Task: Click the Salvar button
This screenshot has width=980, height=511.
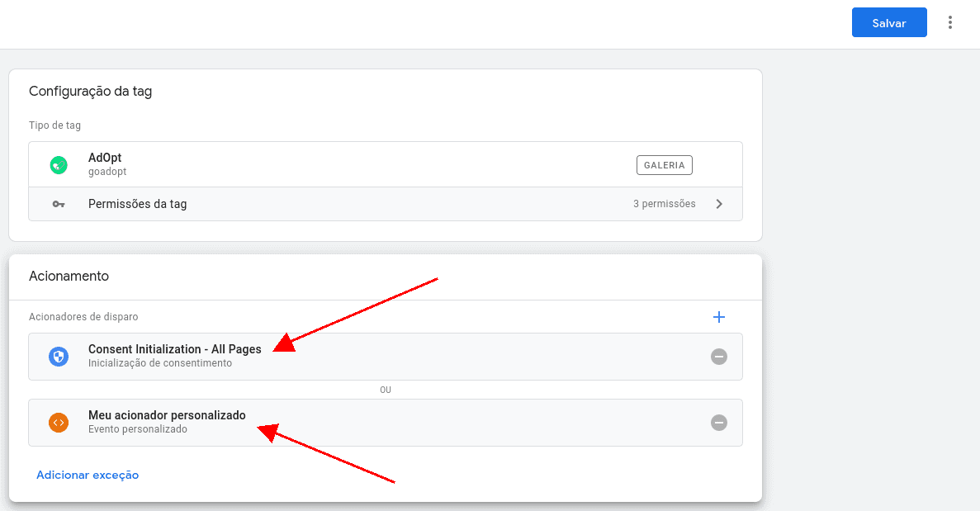Action: coord(888,23)
